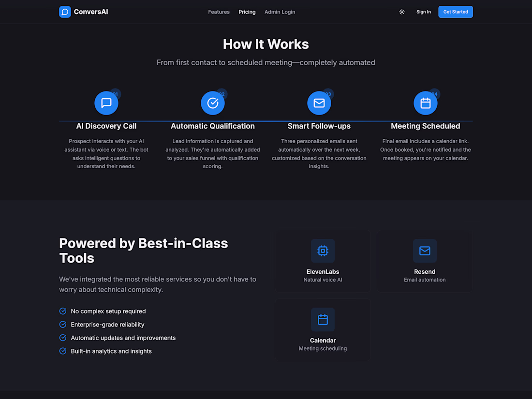
Task: Click the ConversAI brand name text
Action: (x=91, y=12)
